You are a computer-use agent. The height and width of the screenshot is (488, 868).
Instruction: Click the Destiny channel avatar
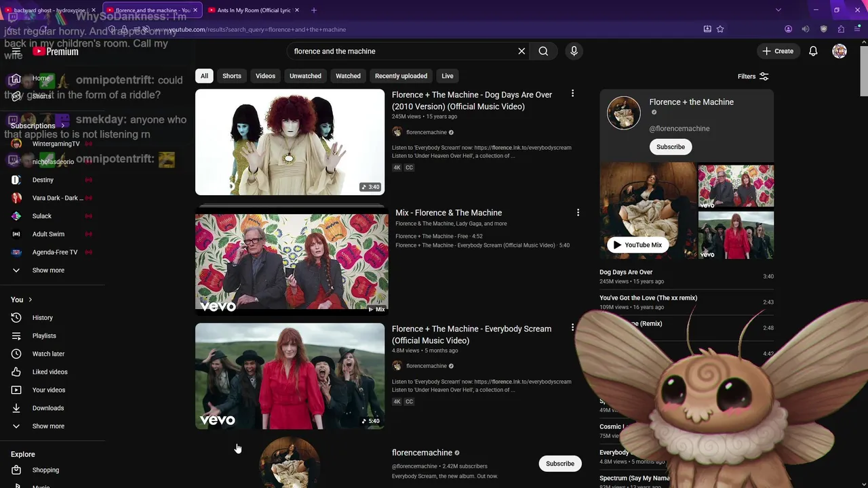coord(16,180)
